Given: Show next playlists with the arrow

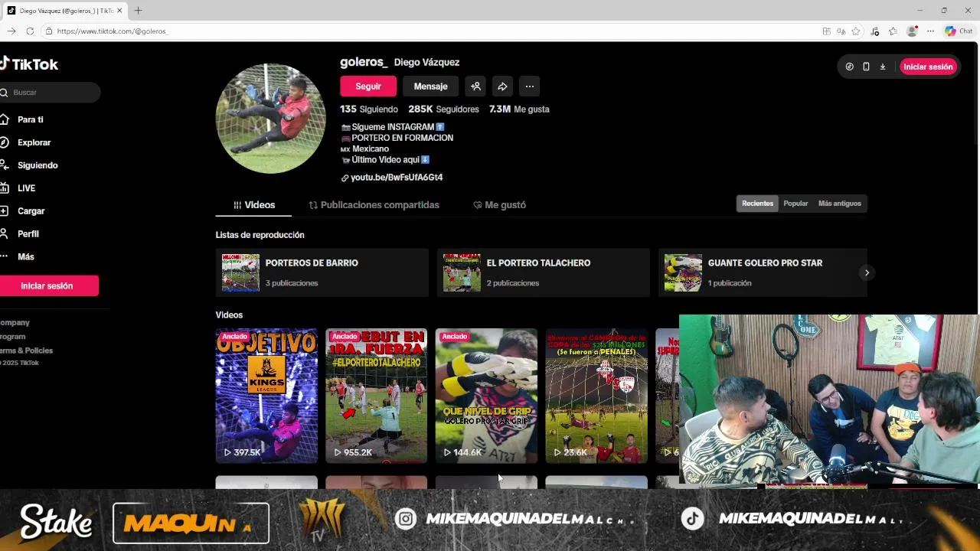Looking at the screenshot, I should (867, 272).
